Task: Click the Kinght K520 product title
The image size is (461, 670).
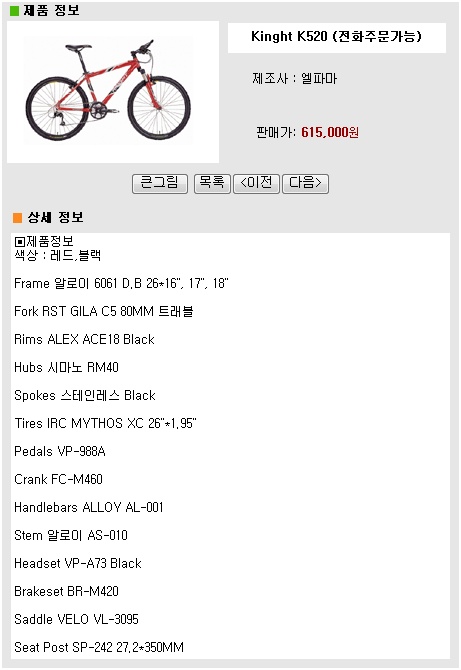Action: (337, 37)
